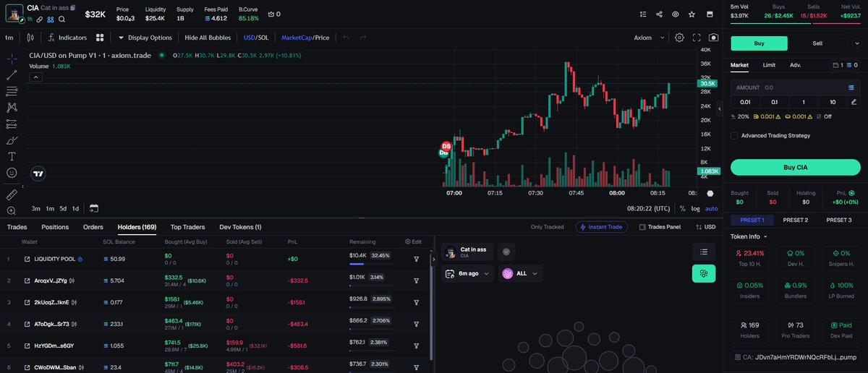Take a chart snapshot with camera

(714, 37)
